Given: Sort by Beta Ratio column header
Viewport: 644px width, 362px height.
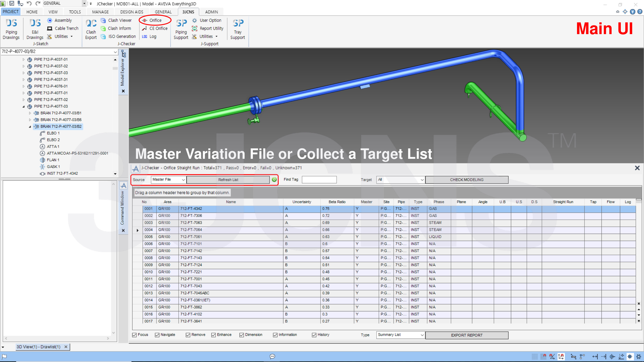Looking at the screenshot, I should 337,202.
